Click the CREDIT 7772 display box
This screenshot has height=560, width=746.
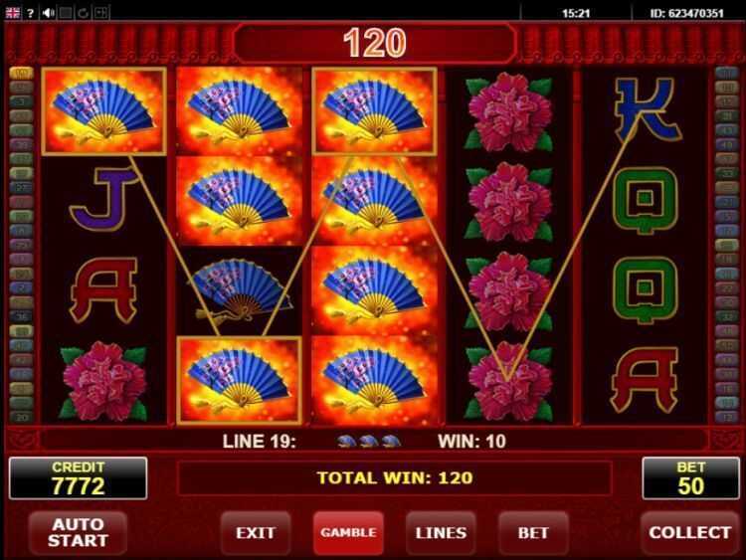(78, 478)
